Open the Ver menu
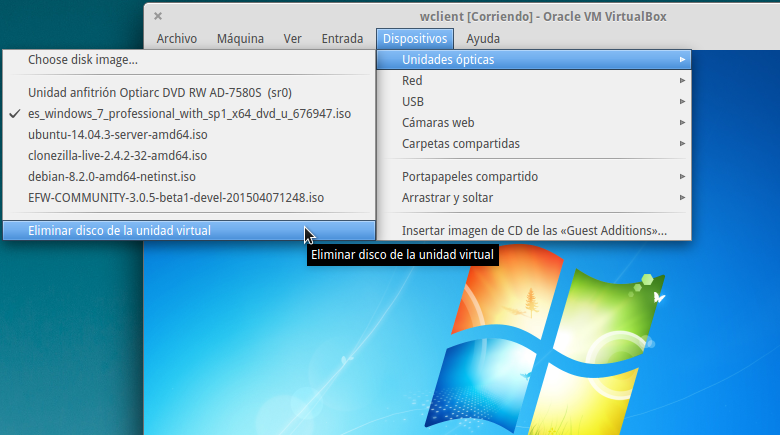Screen dimensions: 780x435 [292, 39]
